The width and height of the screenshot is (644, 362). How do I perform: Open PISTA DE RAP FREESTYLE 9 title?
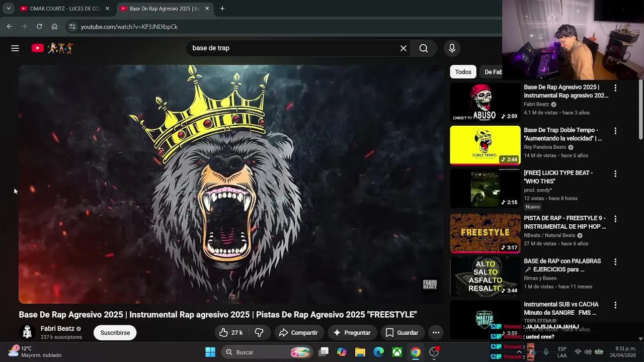pos(565,223)
